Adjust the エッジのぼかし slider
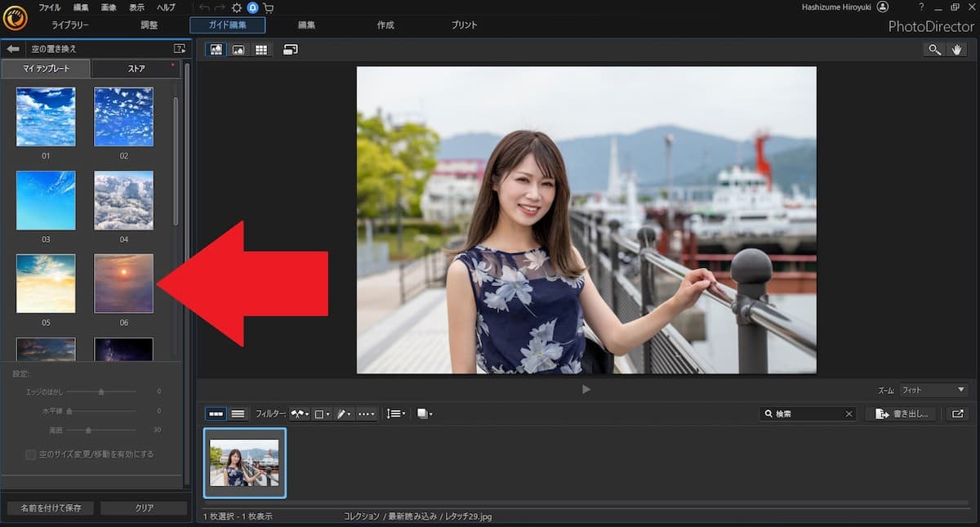Viewport: 980px width, 527px height. pyautogui.click(x=101, y=391)
